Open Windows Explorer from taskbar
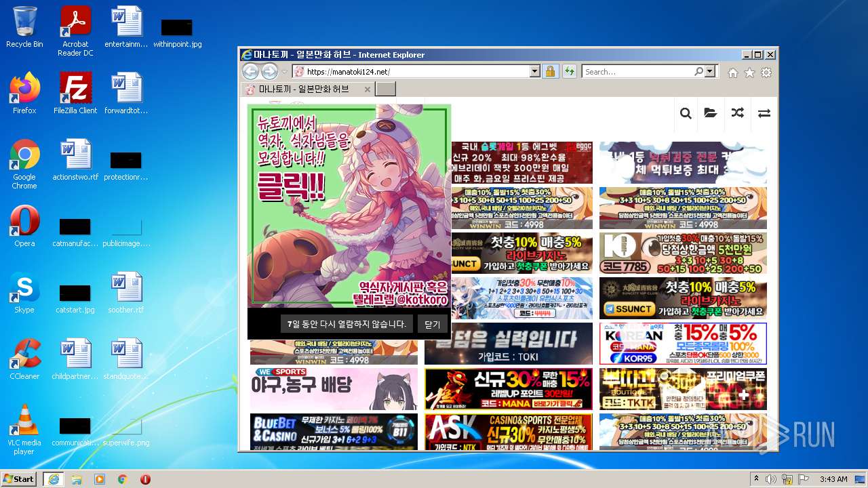This screenshot has width=868, height=488. [77, 479]
